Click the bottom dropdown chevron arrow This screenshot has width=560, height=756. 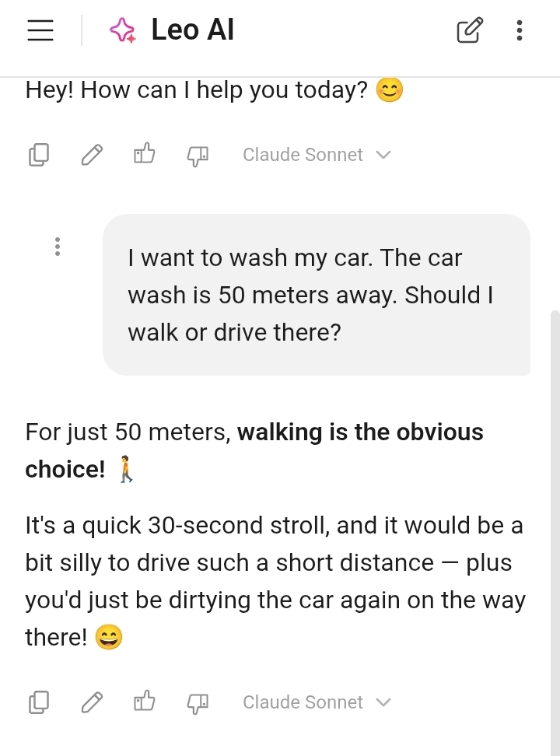point(383,702)
